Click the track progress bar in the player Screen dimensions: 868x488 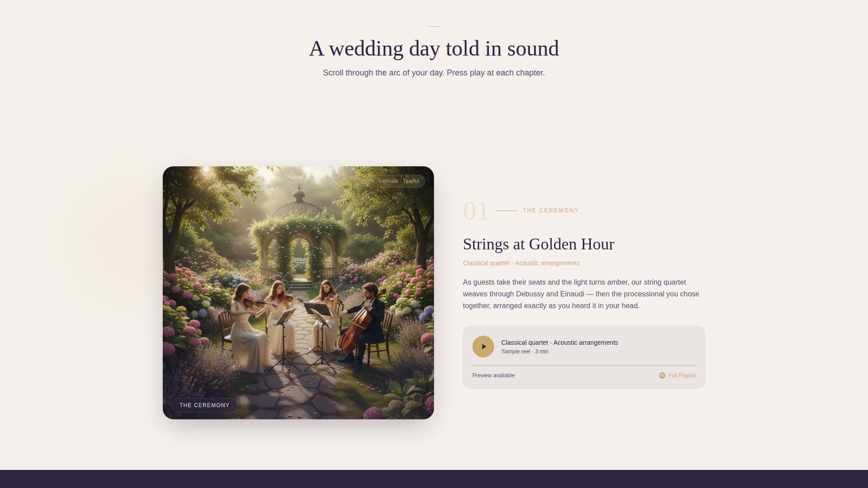click(584, 364)
